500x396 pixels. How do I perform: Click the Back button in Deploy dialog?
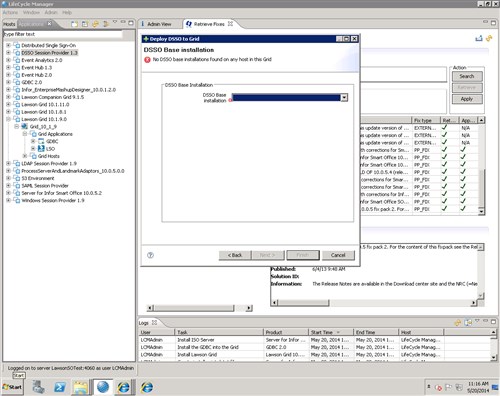click(x=235, y=255)
